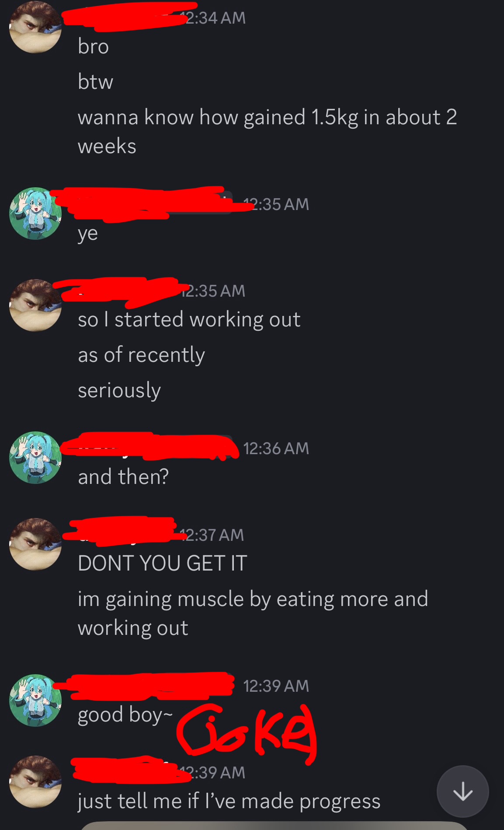
Task: Tap the 'as of recently' message
Action: tap(141, 355)
